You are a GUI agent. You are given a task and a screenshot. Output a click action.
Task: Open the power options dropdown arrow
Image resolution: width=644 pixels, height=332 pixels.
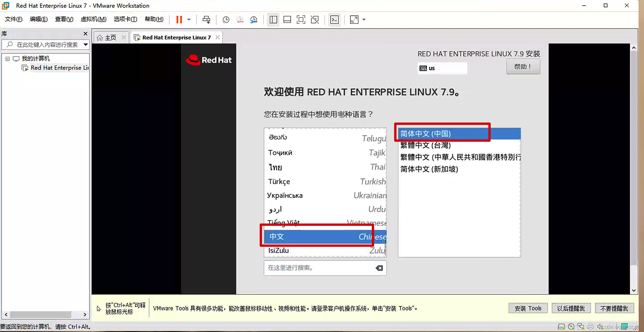(x=189, y=20)
